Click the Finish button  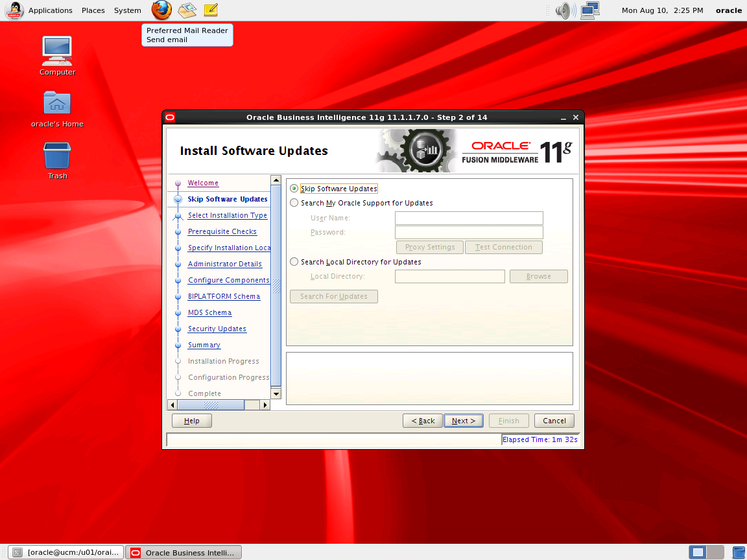[509, 421]
